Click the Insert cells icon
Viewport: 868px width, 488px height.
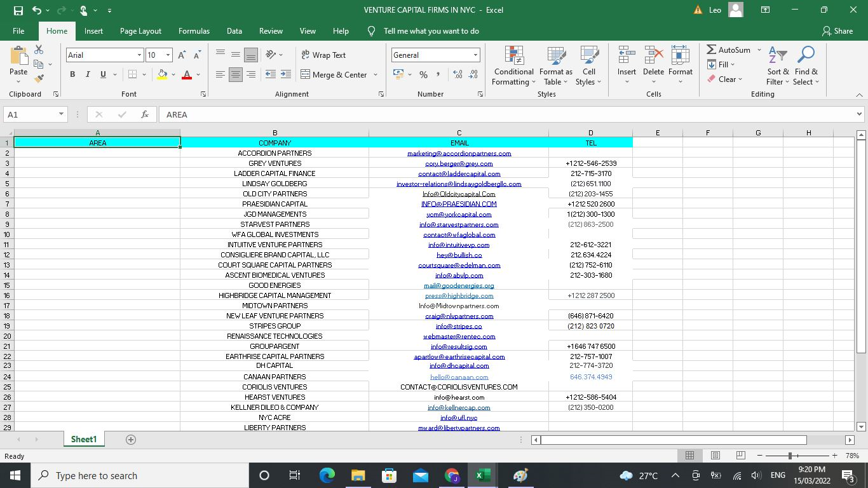pos(627,56)
